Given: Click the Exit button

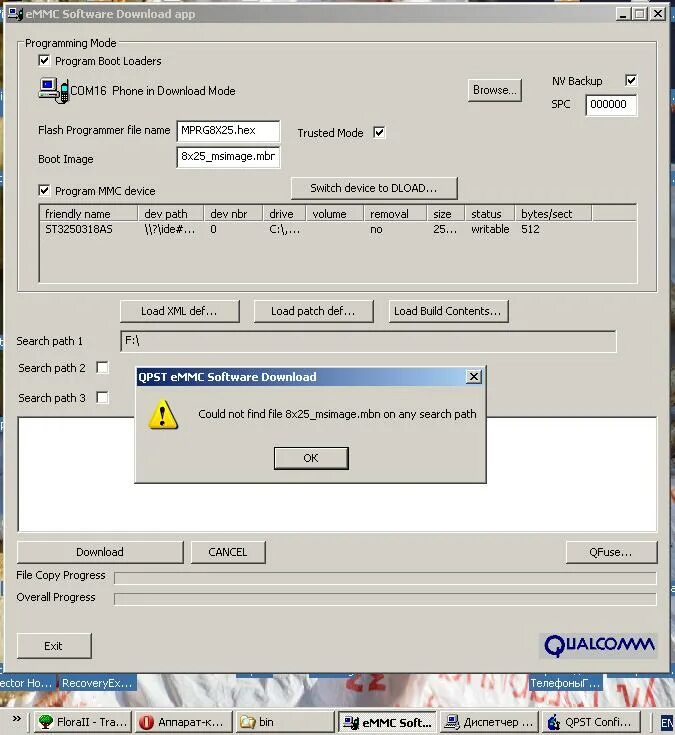Looking at the screenshot, I should (54, 646).
